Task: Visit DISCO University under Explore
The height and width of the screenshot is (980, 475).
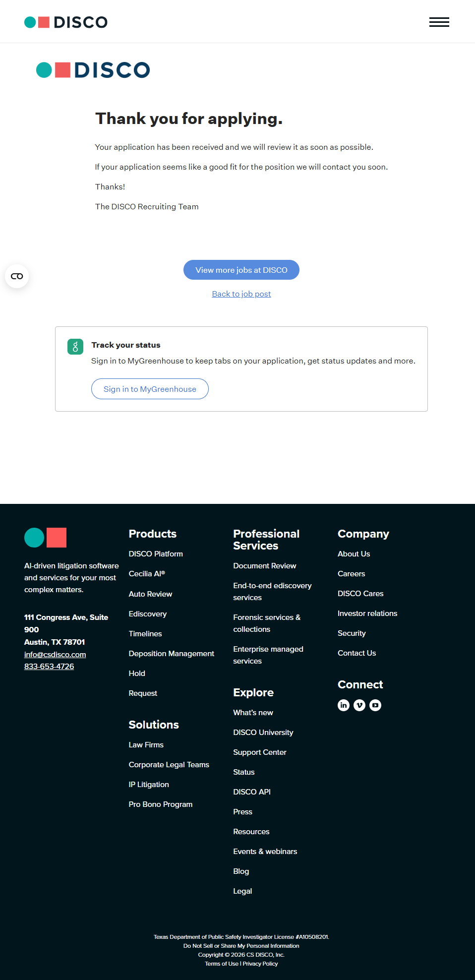Action: pos(263,733)
